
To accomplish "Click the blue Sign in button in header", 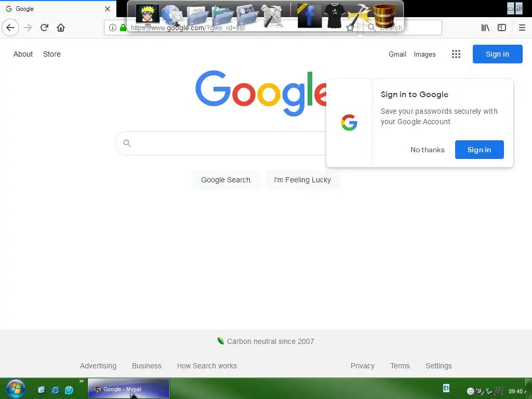I will click(x=497, y=54).
